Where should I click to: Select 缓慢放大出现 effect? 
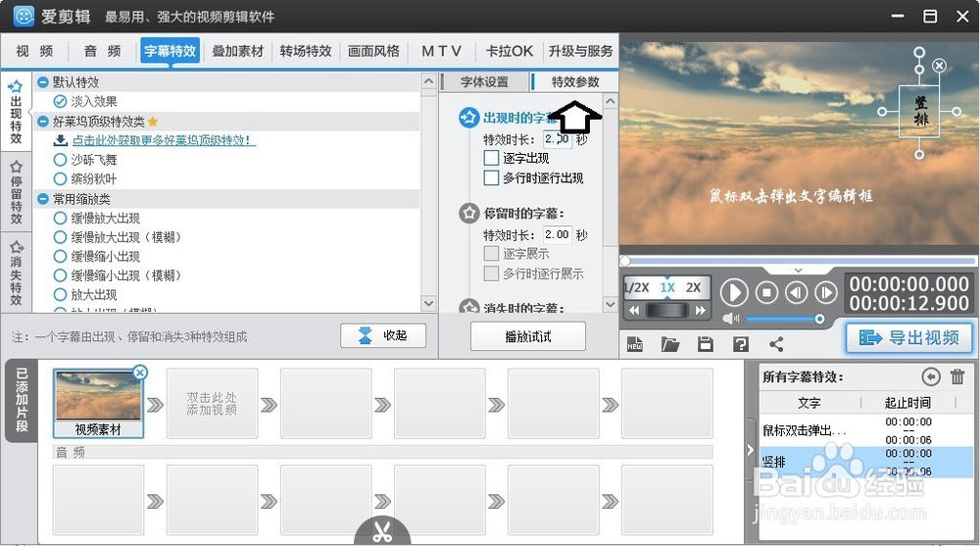click(60, 218)
